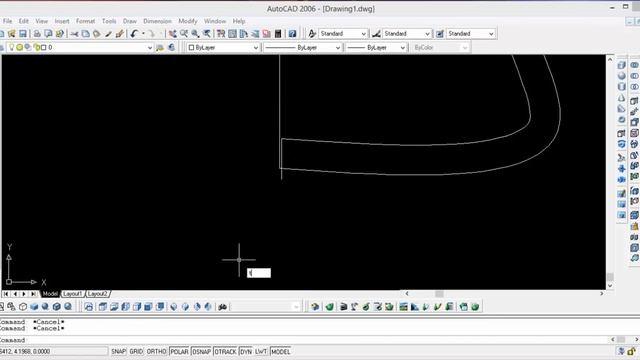Select the Zoom Window tool
The image size is (640, 360).
196,33
